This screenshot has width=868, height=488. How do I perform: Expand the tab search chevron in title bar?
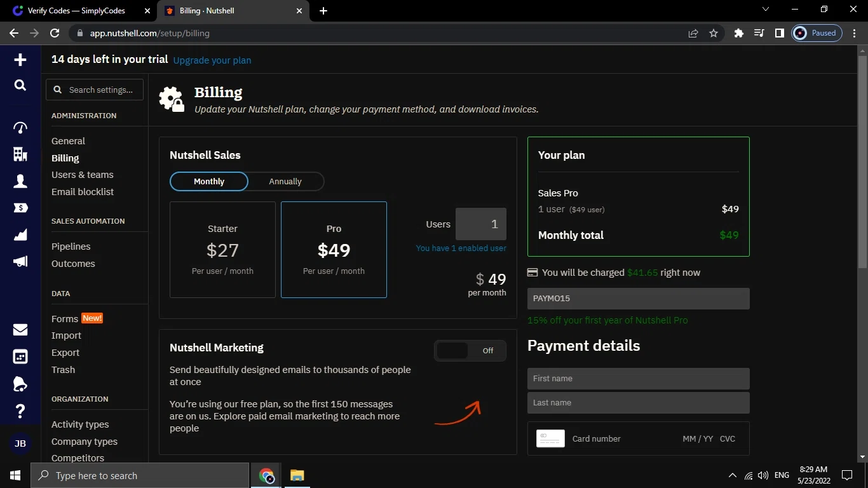pos(766,10)
